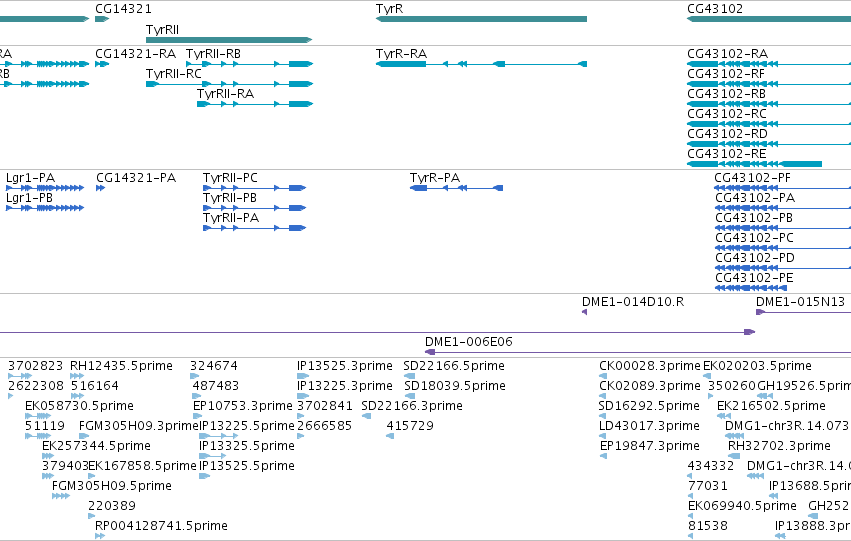Viewport: 851px width, 541px height.
Task: Choose the CG43102-RC transcript label
Action: click(727, 114)
